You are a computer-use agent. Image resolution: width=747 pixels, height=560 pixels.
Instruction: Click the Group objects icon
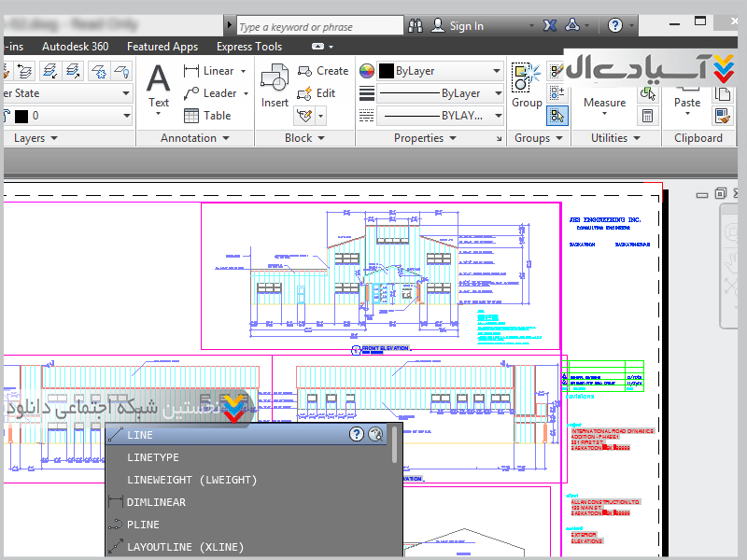pyautogui.click(x=526, y=86)
